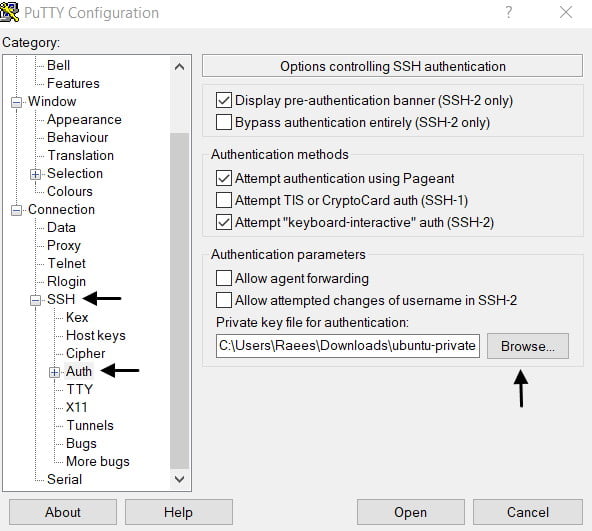Viewport: 592px width, 531px height.
Task: Toggle Display pre-authentication banner checkbox
Action: point(224,100)
